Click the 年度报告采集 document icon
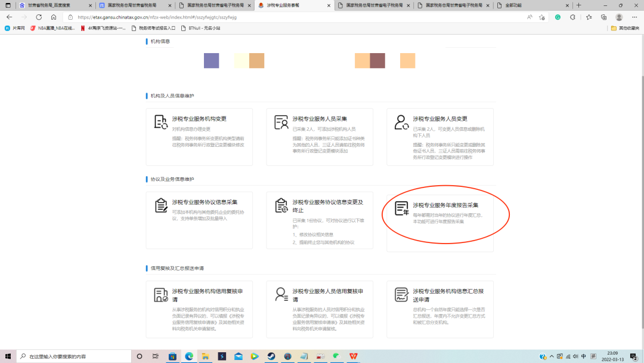 tap(402, 208)
